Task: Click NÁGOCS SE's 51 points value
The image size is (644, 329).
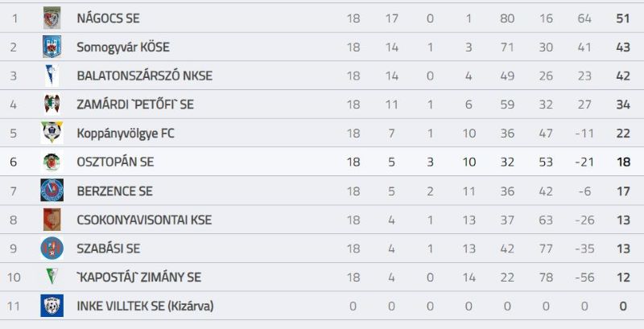Action: pos(623,19)
